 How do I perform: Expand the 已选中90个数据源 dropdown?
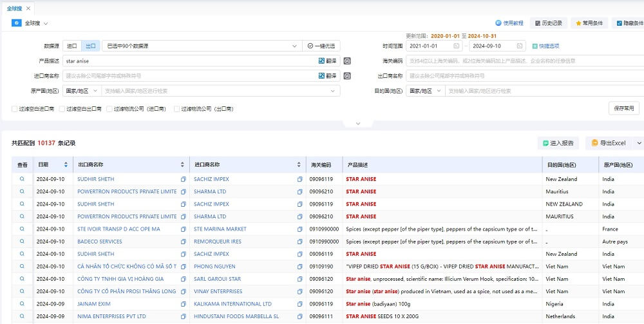click(202, 46)
